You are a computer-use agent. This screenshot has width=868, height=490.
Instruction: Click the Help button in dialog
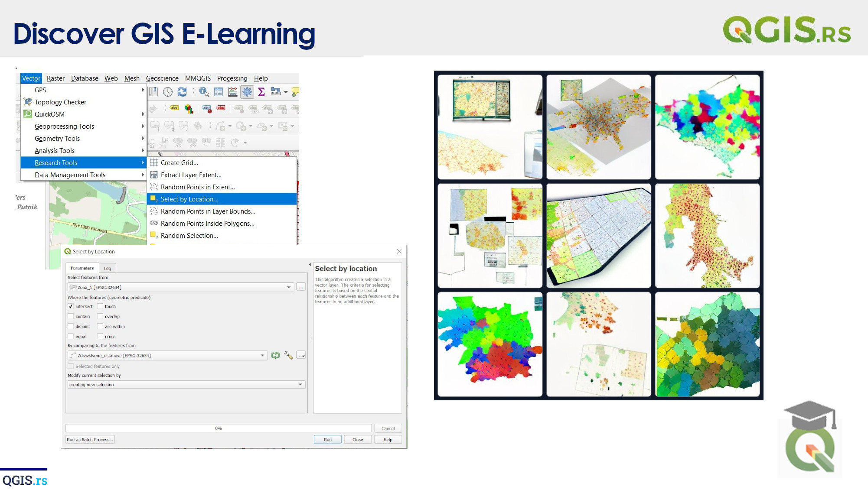[x=388, y=439]
